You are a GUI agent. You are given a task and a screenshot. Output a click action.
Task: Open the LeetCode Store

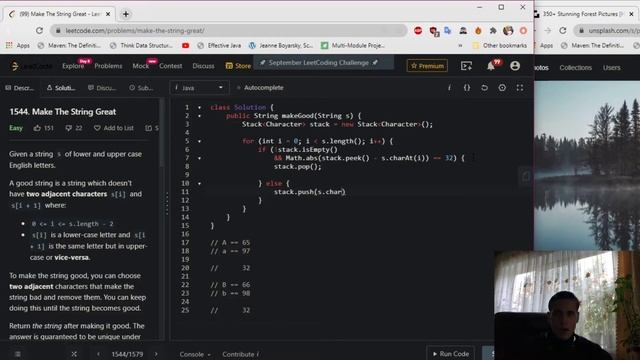tap(238, 66)
